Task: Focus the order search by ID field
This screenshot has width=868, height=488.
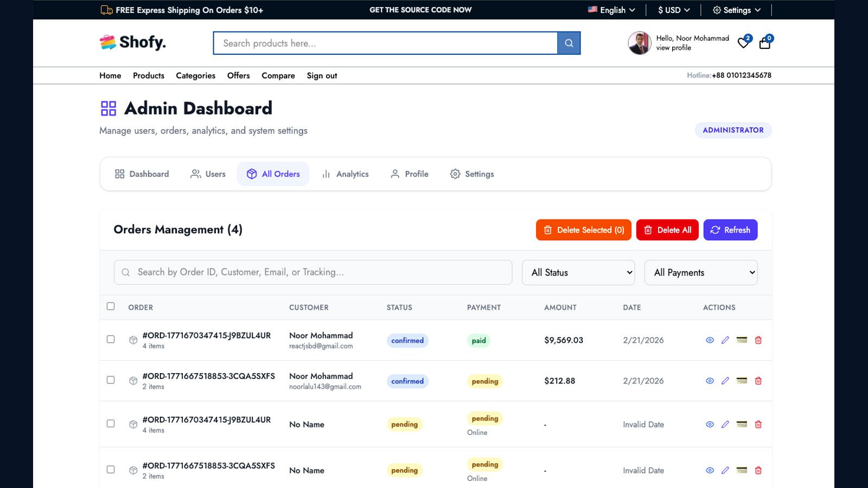Action: coord(313,272)
